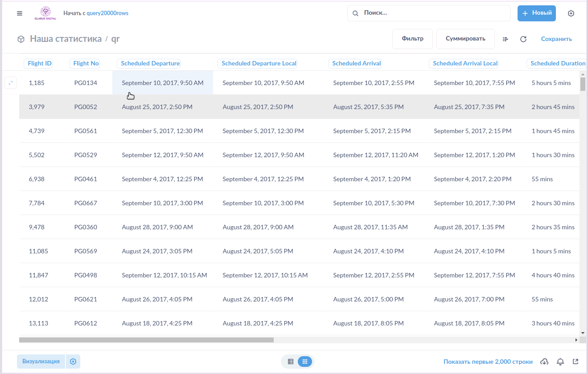The image size is (588, 374).
Task: Click the Сохранить link
Action: click(x=556, y=39)
